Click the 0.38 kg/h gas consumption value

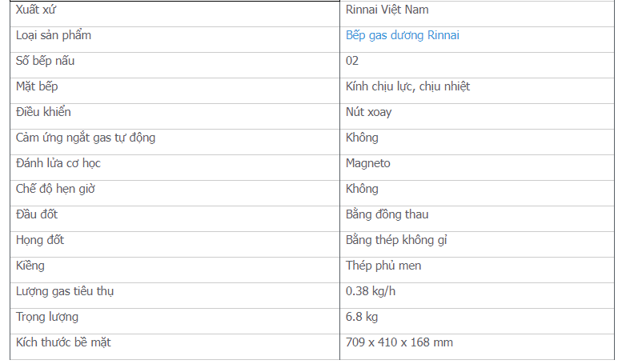[x=369, y=291]
